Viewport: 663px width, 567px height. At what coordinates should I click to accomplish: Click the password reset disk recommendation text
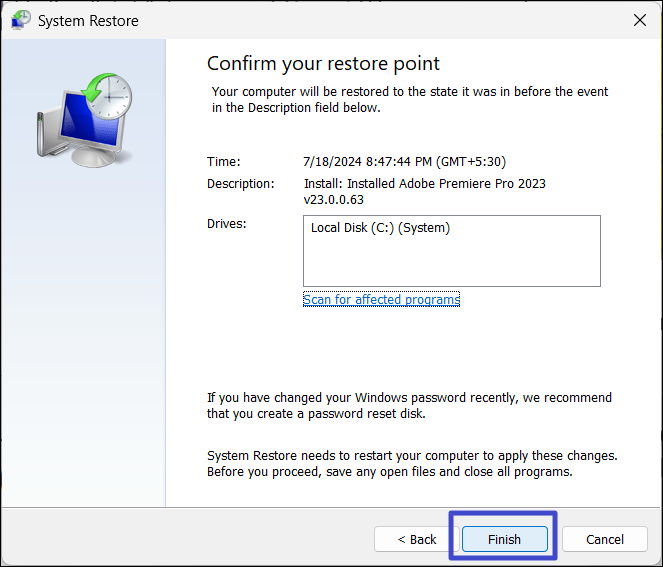(x=408, y=405)
